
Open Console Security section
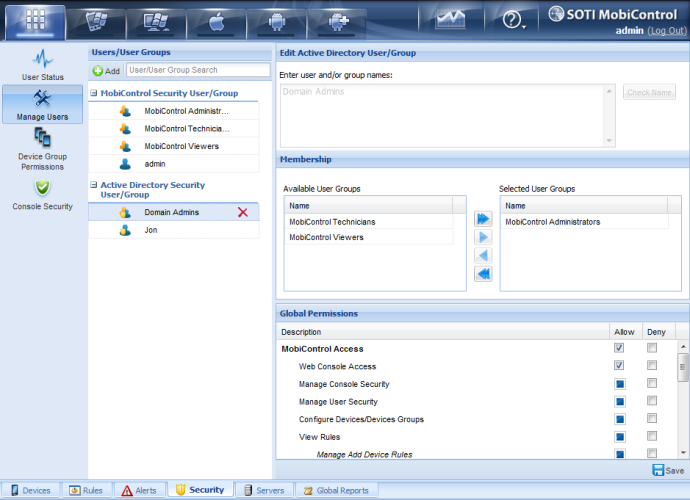point(43,195)
